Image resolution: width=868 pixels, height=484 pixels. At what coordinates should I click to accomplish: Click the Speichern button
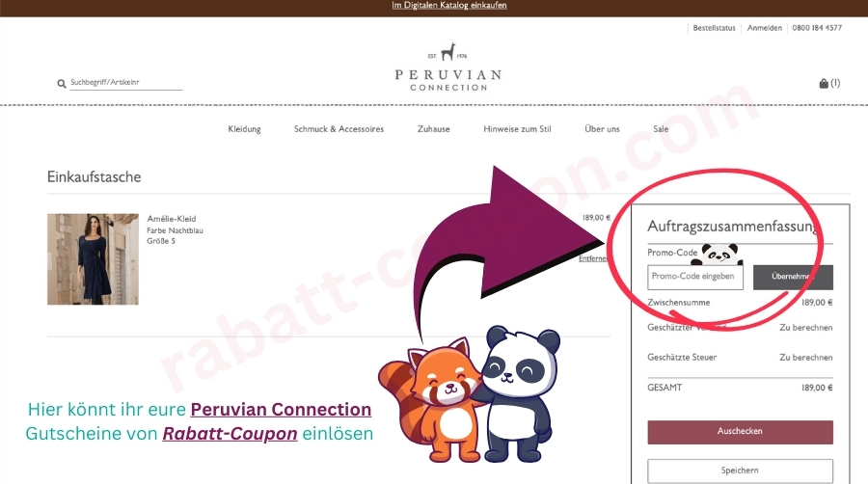coord(740,471)
